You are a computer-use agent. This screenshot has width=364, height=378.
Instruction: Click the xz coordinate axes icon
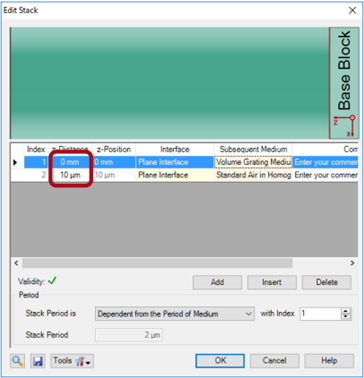tap(344, 126)
